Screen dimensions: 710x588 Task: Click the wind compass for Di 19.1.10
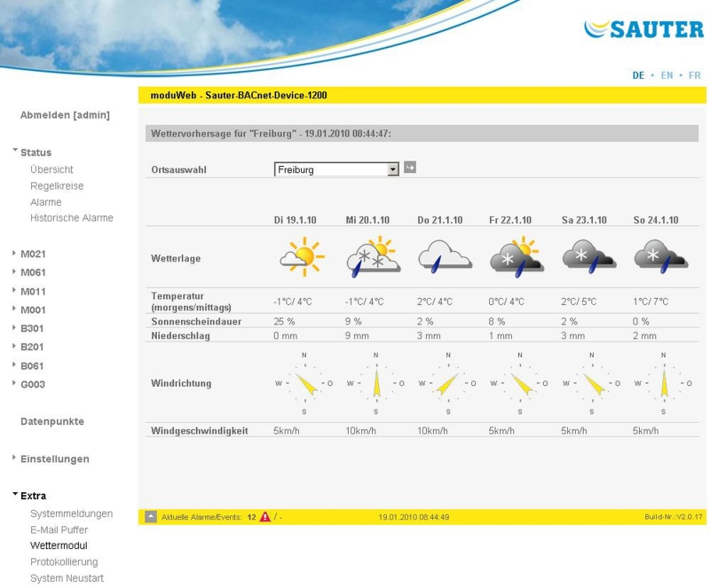pyautogui.click(x=304, y=383)
